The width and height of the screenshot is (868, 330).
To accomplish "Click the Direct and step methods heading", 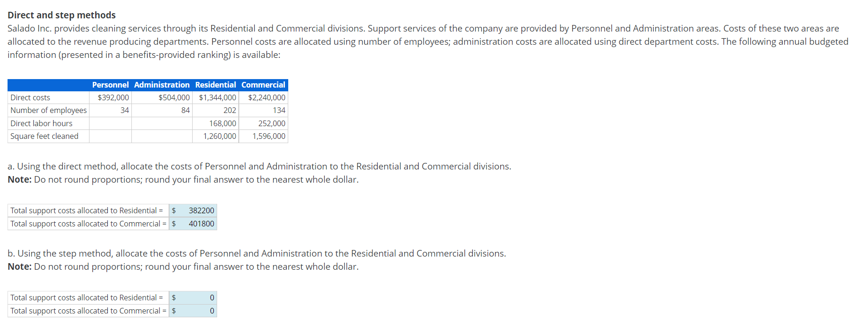I will (x=62, y=15).
